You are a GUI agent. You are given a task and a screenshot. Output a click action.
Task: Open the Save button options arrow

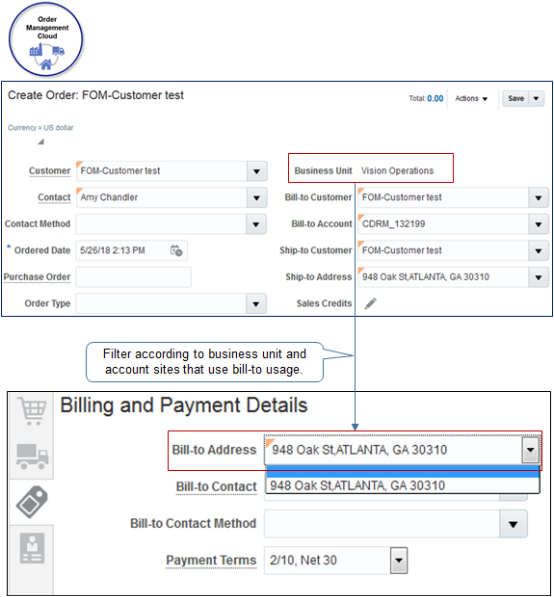(x=536, y=99)
